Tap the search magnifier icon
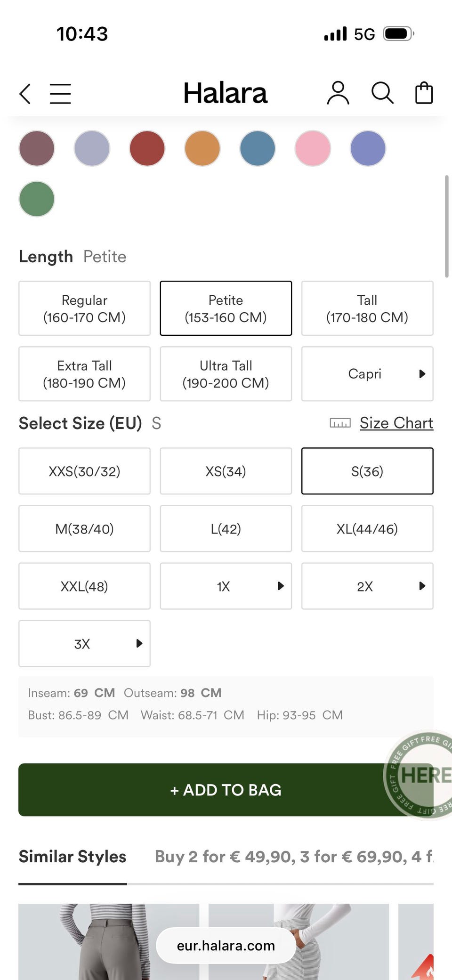The width and height of the screenshot is (452, 980). click(382, 93)
